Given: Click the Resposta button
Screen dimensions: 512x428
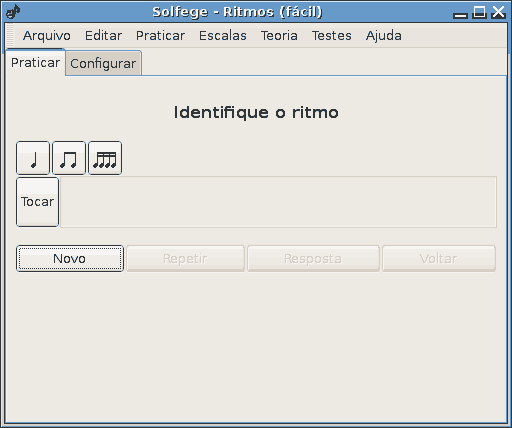Looking at the screenshot, I should [313, 259].
